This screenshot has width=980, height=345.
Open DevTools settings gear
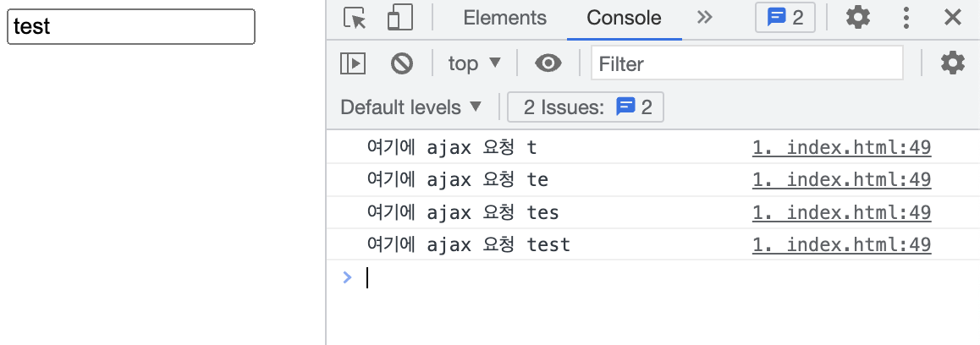(858, 18)
